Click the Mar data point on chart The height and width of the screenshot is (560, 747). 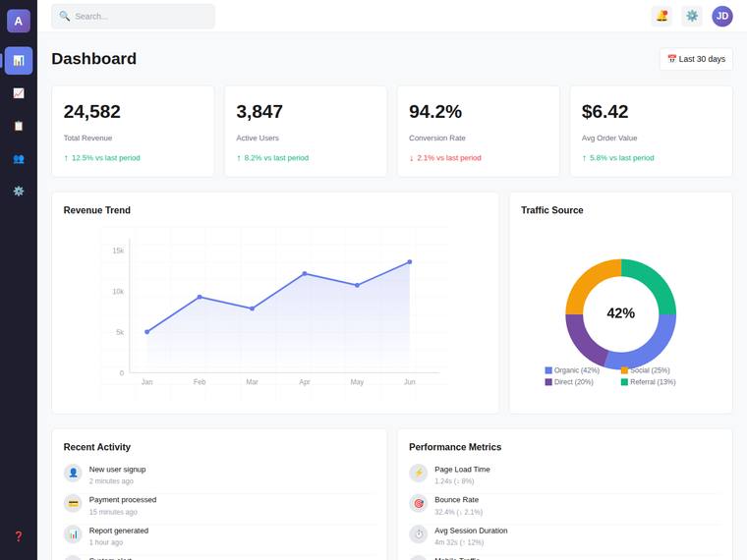click(x=252, y=308)
